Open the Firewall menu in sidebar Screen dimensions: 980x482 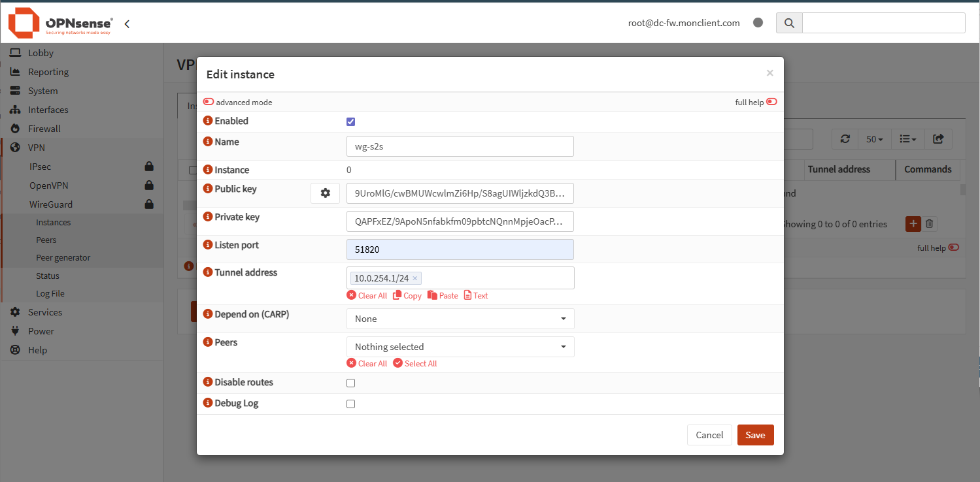click(x=44, y=129)
